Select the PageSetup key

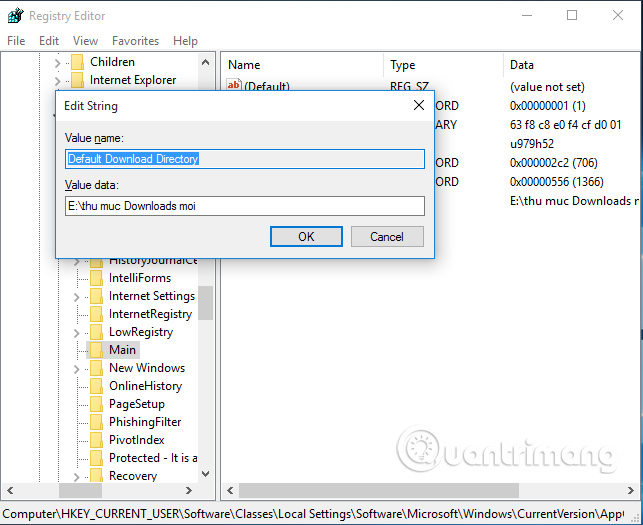pyautogui.click(x=137, y=404)
